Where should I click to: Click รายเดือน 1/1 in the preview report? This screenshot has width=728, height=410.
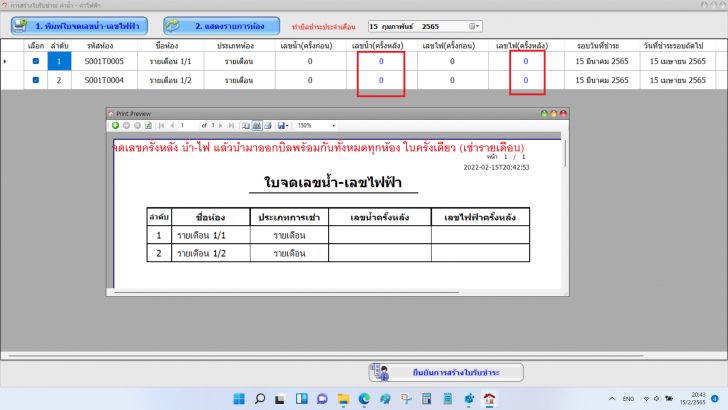click(201, 235)
